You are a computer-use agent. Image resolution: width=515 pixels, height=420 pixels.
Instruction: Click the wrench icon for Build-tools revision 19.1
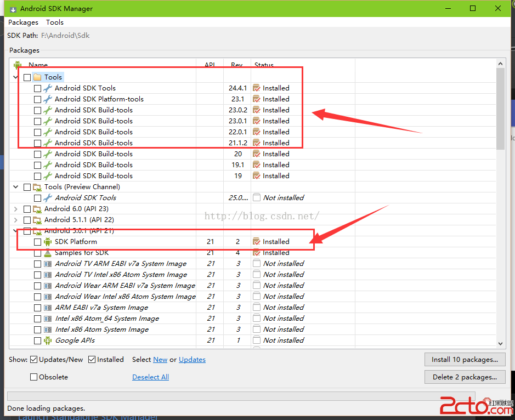point(48,165)
